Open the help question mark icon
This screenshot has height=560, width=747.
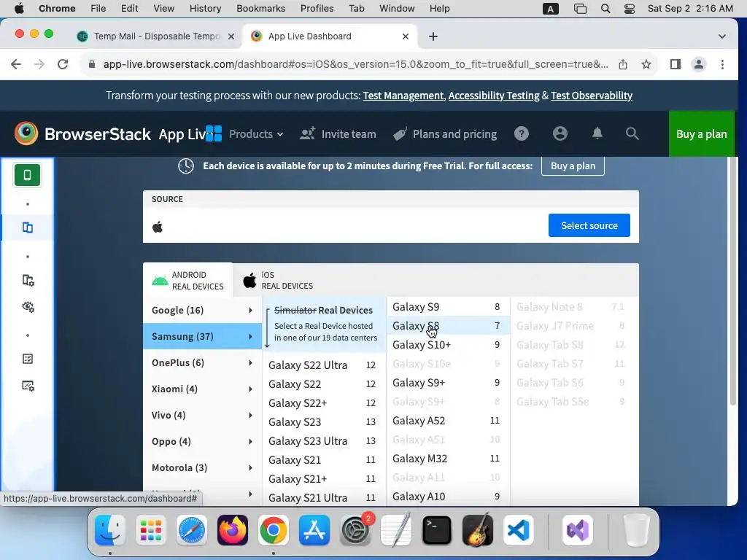522,134
